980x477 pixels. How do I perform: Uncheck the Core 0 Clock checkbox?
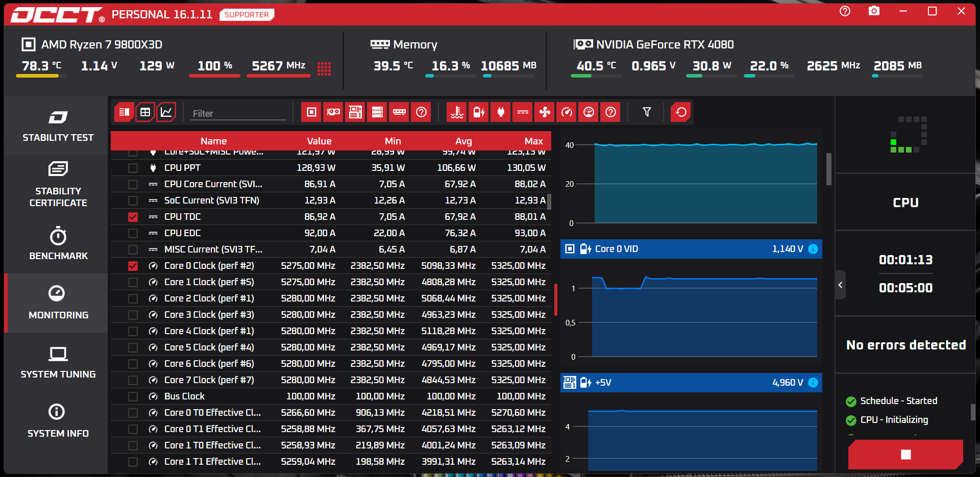pos(133,266)
